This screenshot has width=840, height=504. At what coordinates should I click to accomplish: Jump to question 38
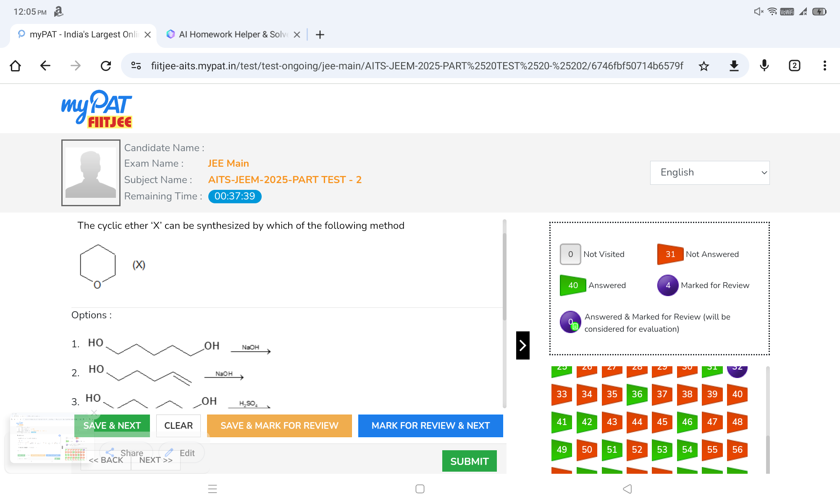pyautogui.click(x=687, y=394)
